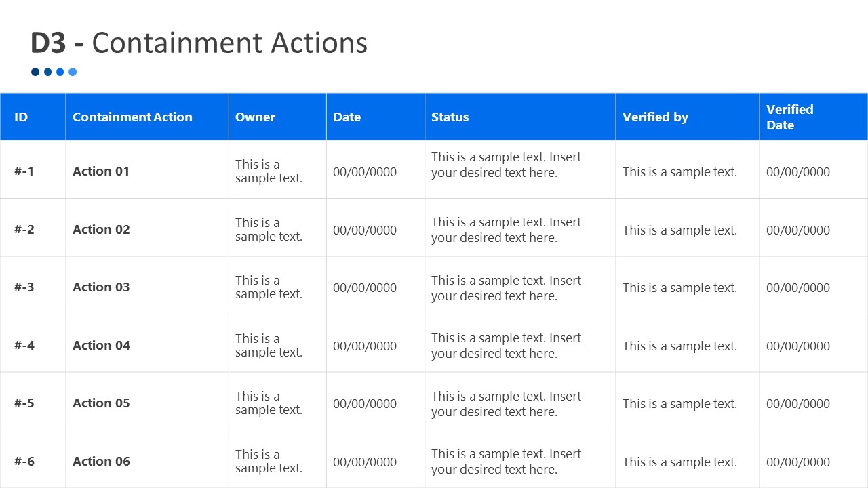This screenshot has height=488, width=868.
Task: Select the Date cell in the Action 04 row
Action: pyautogui.click(x=364, y=346)
